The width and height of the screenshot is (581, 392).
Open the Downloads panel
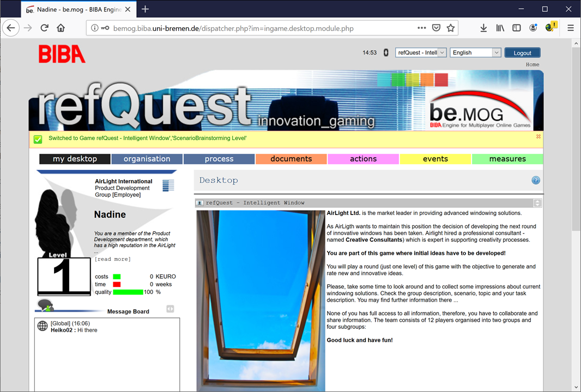(483, 28)
